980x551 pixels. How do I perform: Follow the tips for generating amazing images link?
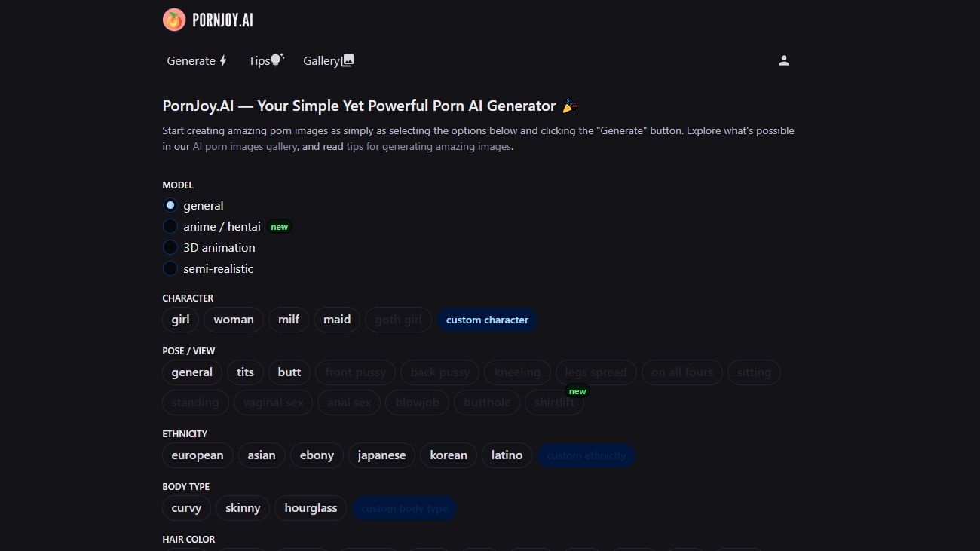(429, 147)
